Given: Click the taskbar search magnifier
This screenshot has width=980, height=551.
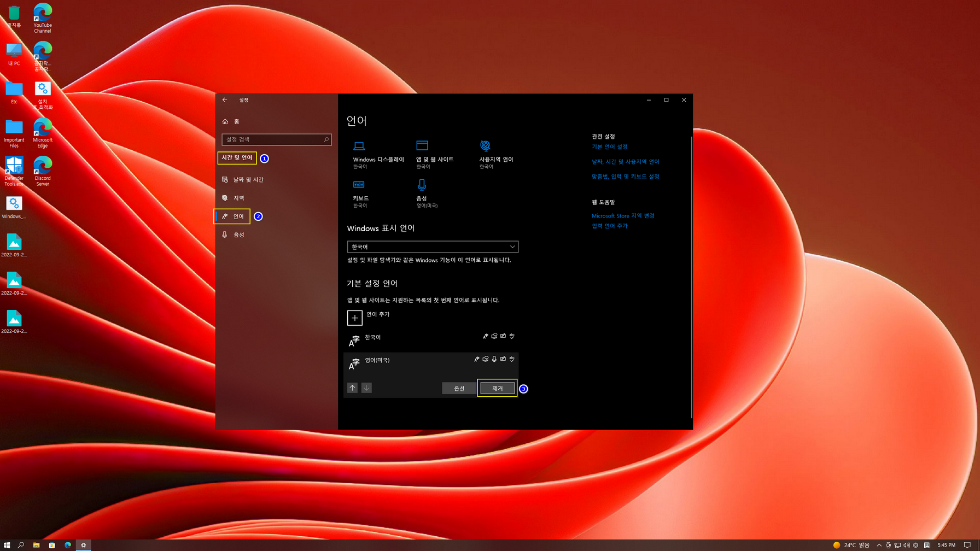Looking at the screenshot, I should point(21,545).
